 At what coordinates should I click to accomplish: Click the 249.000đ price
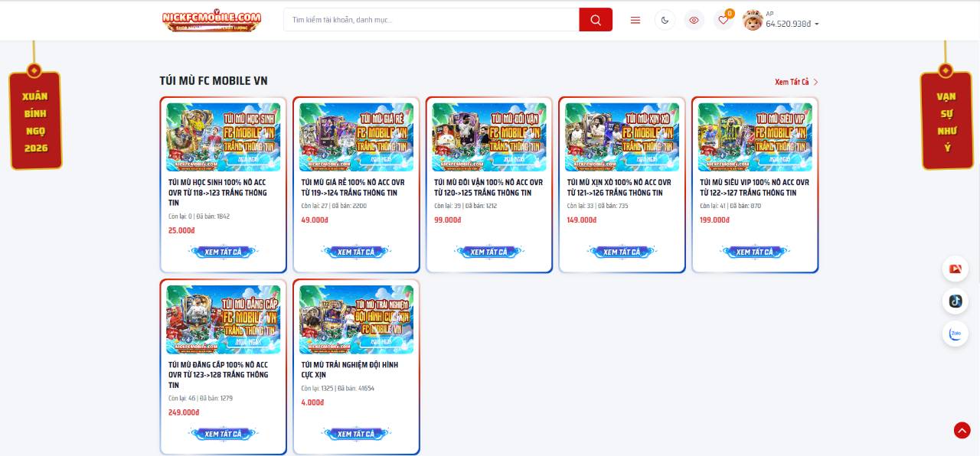point(184,412)
